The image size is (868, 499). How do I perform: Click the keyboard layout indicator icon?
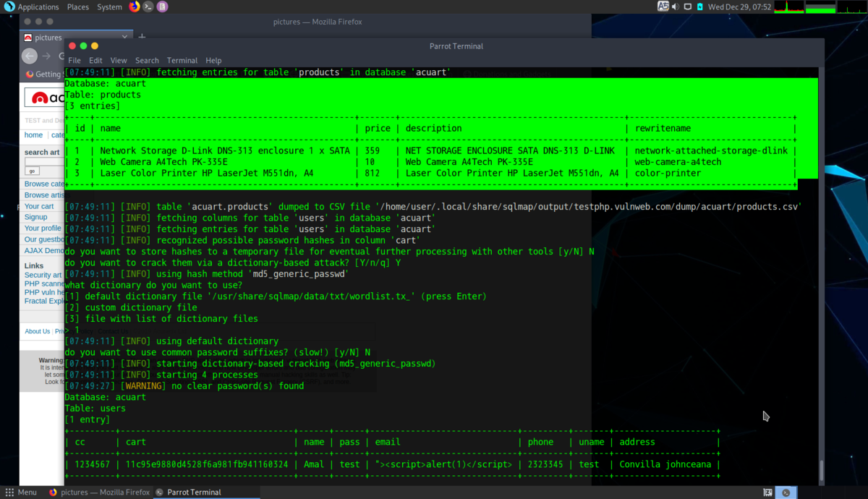point(663,7)
